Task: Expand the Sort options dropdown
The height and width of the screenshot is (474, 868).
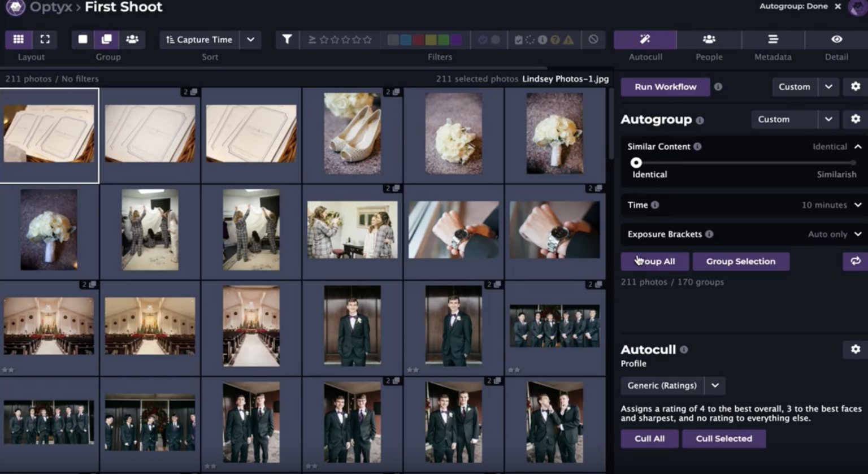Action: click(250, 40)
